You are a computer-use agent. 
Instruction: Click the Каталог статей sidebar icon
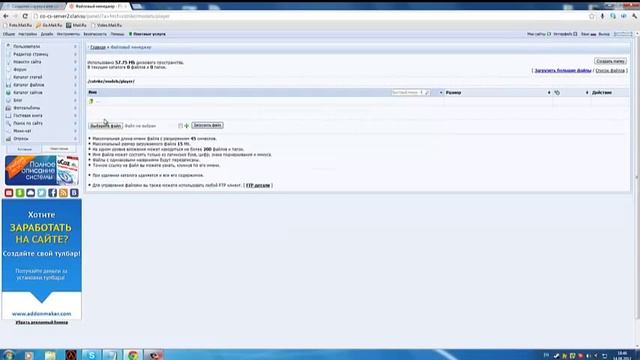pos(8,77)
